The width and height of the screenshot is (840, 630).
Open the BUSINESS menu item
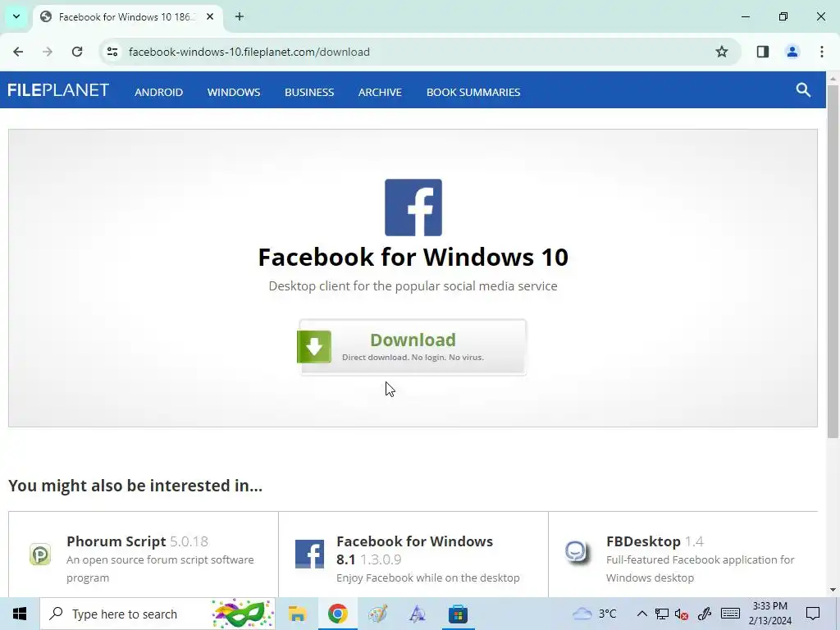(x=309, y=92)
